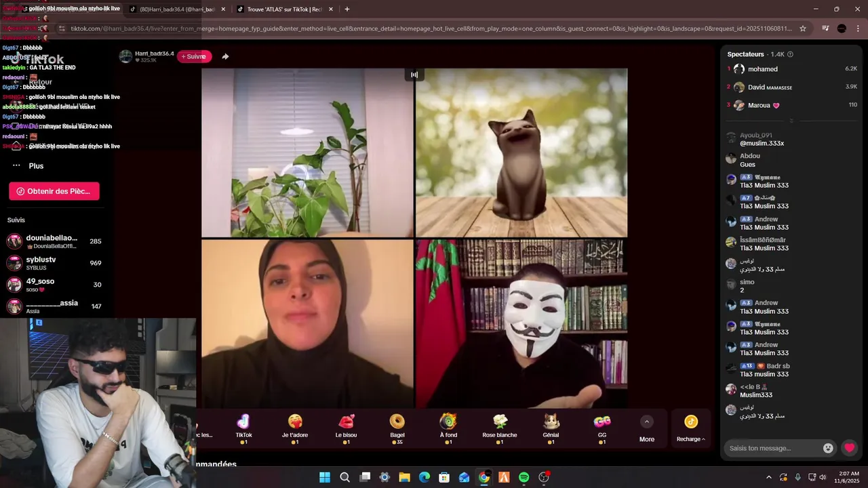
Task: Close the Harri_badr36.4 tab
Action: click(x=222, y=9)
